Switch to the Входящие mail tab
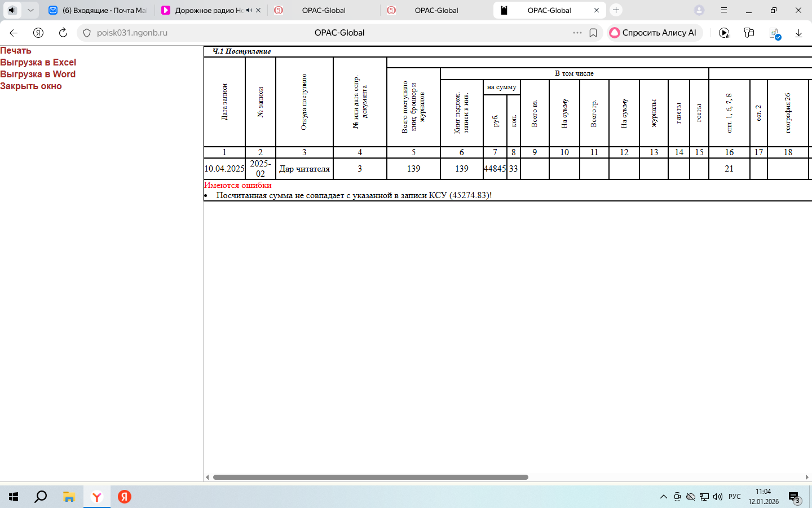Image resolution: width=812 pixels, height=508 pixels. click(x=99, y=10)
